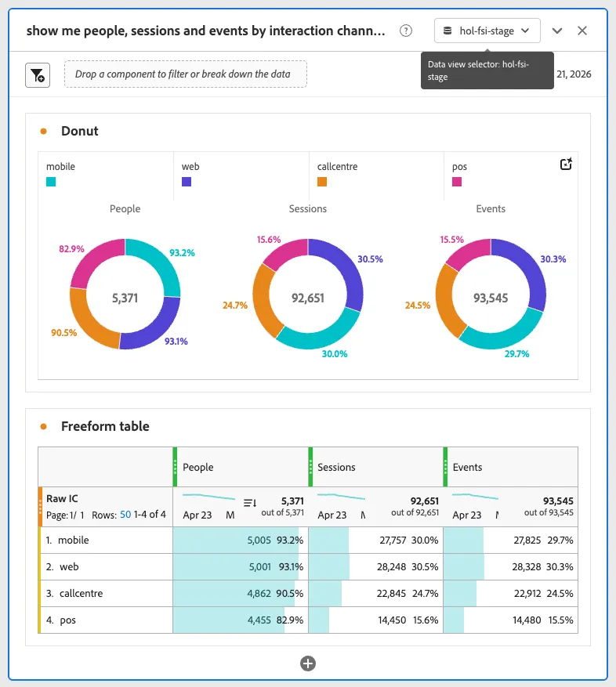Click the Sessions total 92,651 in table
The image size is (616, 687).
[x=425, y=501]
